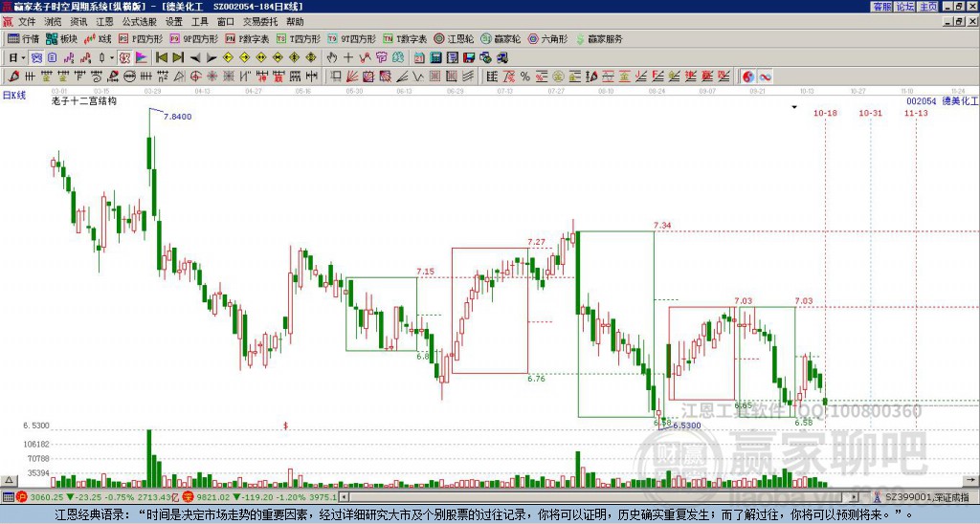Click the 节 solar term icon
This screenshot has height=524, width=980.
coord(381,57)
